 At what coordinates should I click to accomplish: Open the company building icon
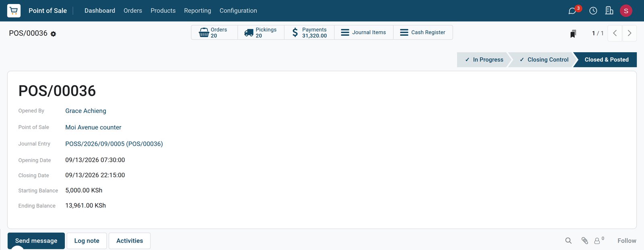click(x=609, y=10)
